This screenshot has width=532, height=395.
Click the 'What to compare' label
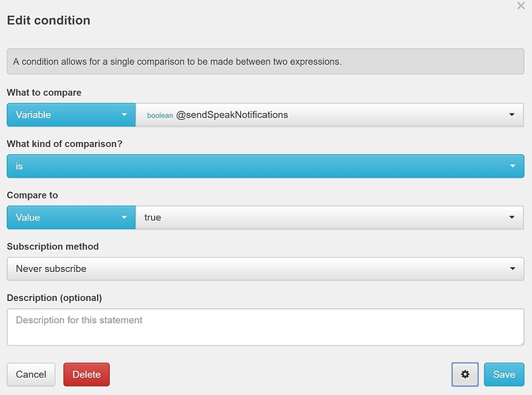pyautogui.click(x=44, y=92)
